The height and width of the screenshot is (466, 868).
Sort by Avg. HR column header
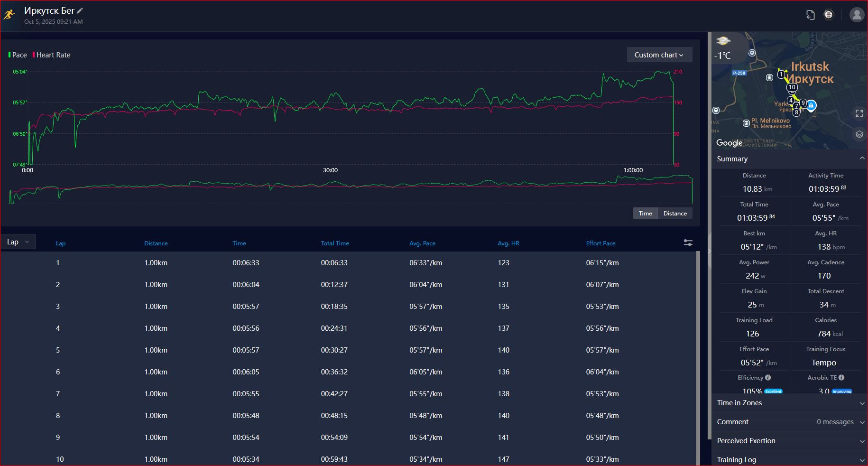click(x=508, y=243)
